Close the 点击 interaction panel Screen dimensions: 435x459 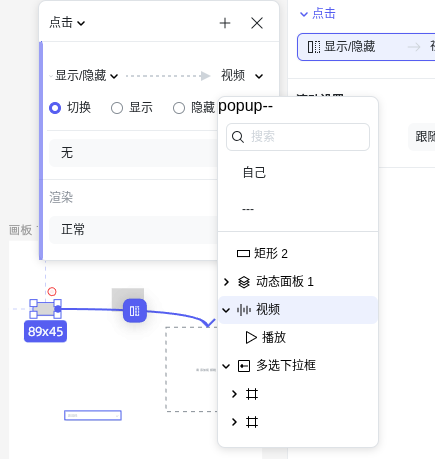click(257, 23)
